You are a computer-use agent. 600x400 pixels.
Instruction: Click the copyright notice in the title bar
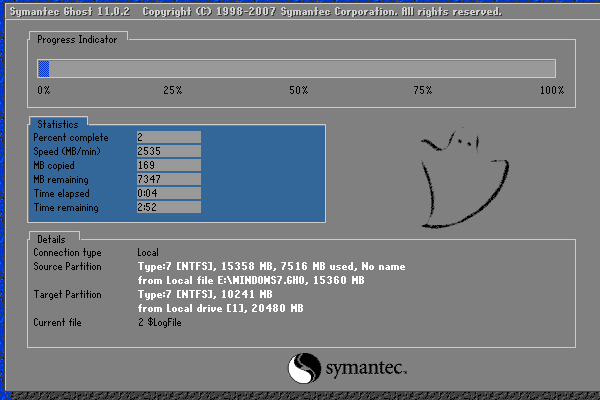322,11
